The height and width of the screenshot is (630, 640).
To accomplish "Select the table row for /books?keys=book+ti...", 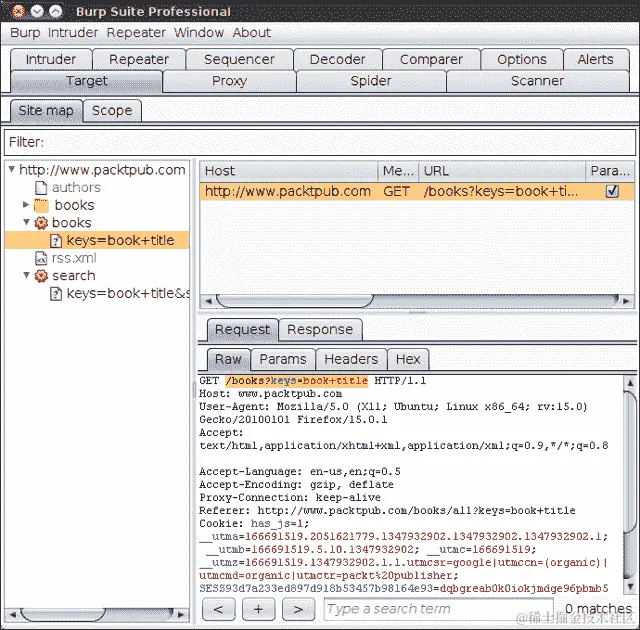I will click(417, 191).
